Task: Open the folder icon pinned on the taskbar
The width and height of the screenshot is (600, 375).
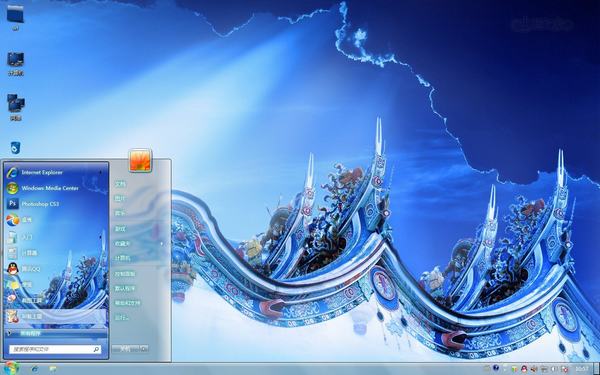Action: (53, 369)
